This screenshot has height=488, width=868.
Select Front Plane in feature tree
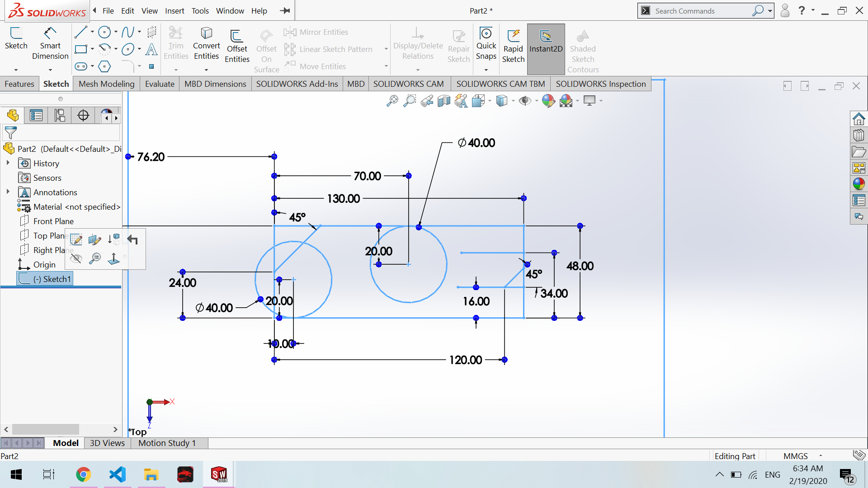click(53, 221)
